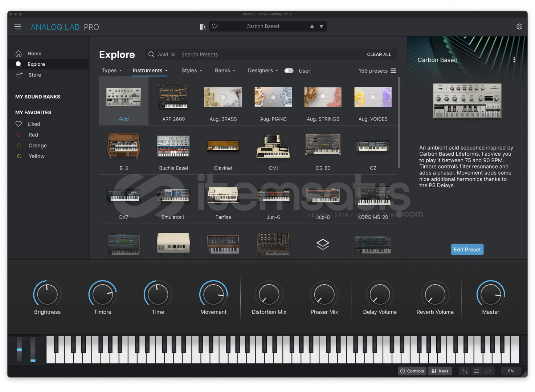Expand the Instruments filter dropdown
The height and width of the screenshot is (392, 535).
(x=150, y=70)
